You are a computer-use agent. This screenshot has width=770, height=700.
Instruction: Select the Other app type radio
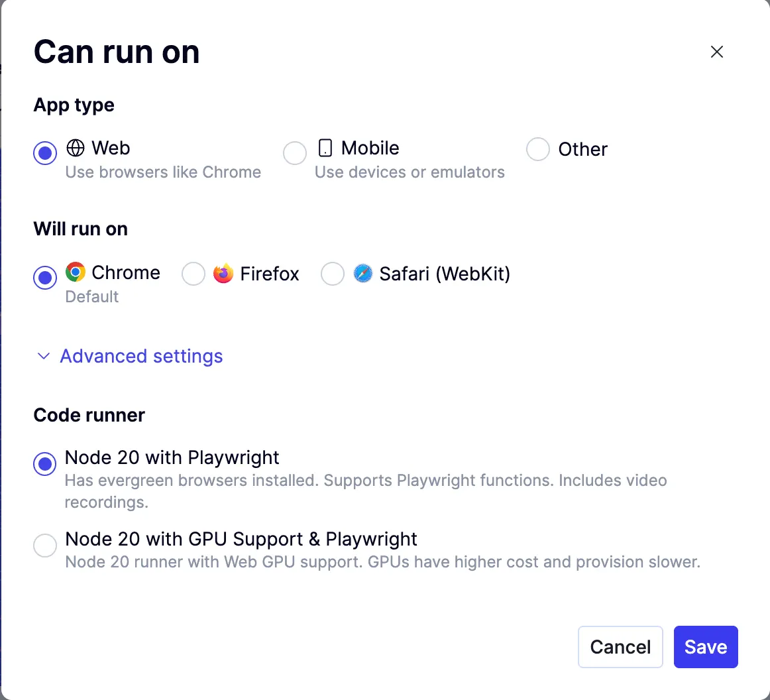coord(538,149)
